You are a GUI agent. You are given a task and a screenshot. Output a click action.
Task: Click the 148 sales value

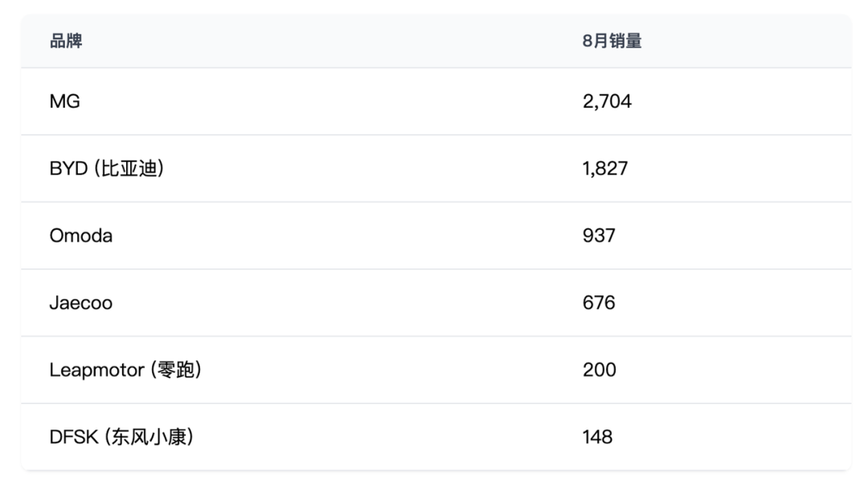pyautogui.click(x=598, y=438)
